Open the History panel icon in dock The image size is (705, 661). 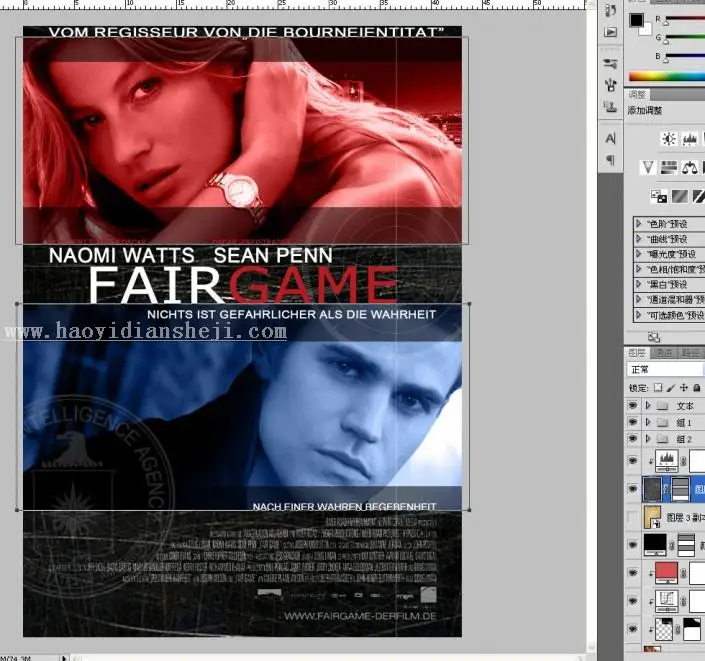tap(611, 10)
